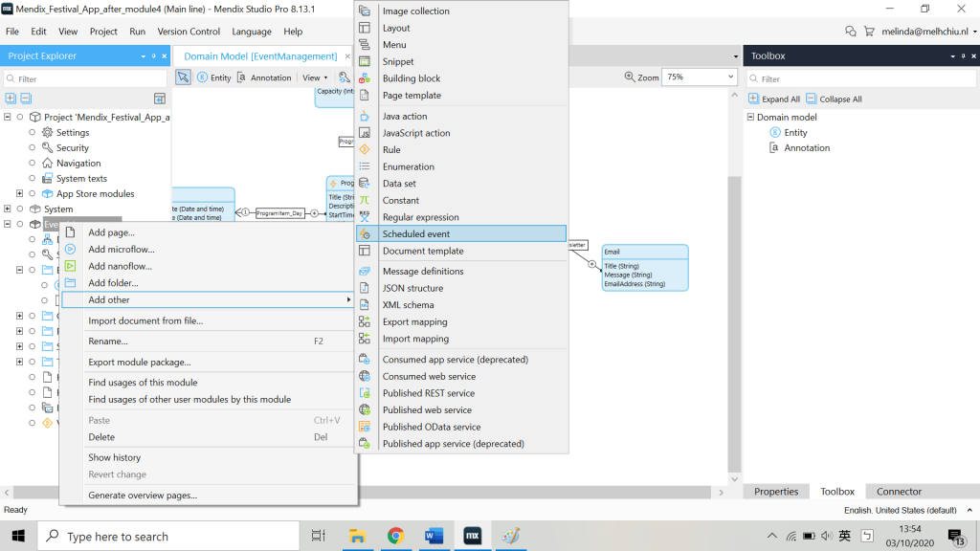Collapse the project root node
Screen dimensions: 980x551
click(8, 117)
